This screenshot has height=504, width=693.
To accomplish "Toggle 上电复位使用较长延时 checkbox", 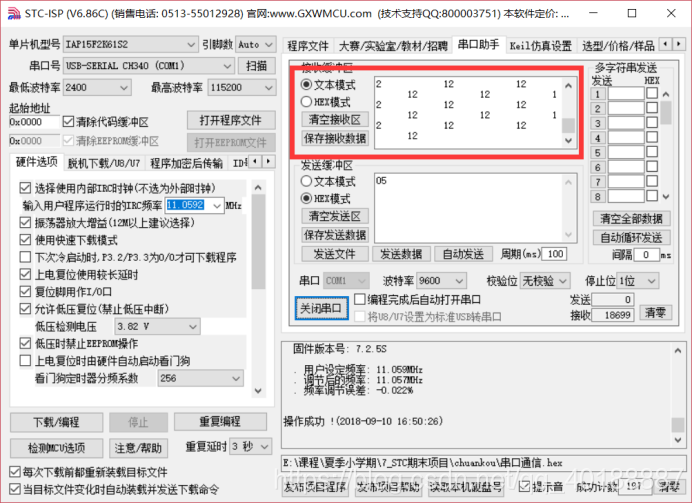I will pyautogui.click(x=25, y=275).
